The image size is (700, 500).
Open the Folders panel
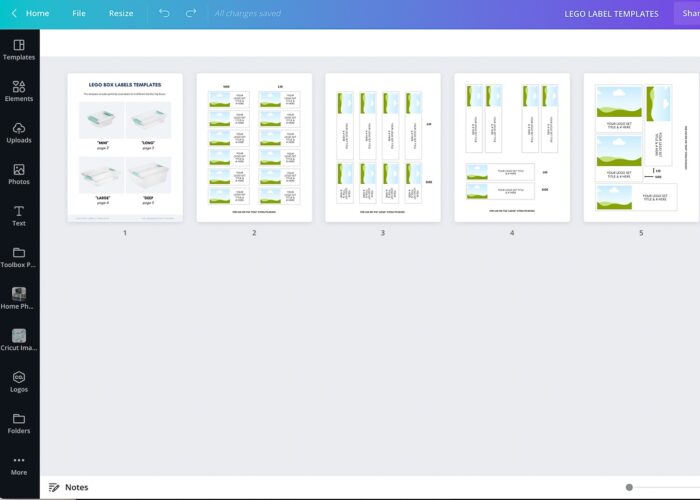[x=19, y=422]
